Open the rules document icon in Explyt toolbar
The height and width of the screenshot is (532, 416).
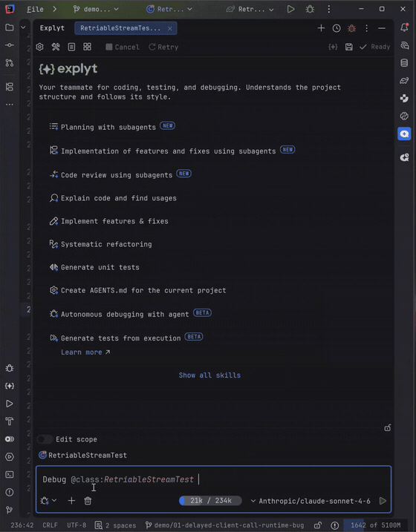click(x=71, y=47)
